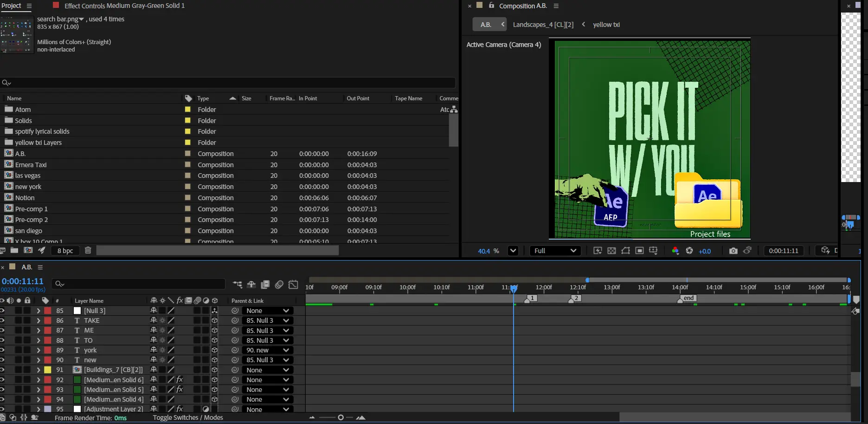Open the Project panel menu
The width and height of the screenshot is (868, 424).
click(29, 6)
